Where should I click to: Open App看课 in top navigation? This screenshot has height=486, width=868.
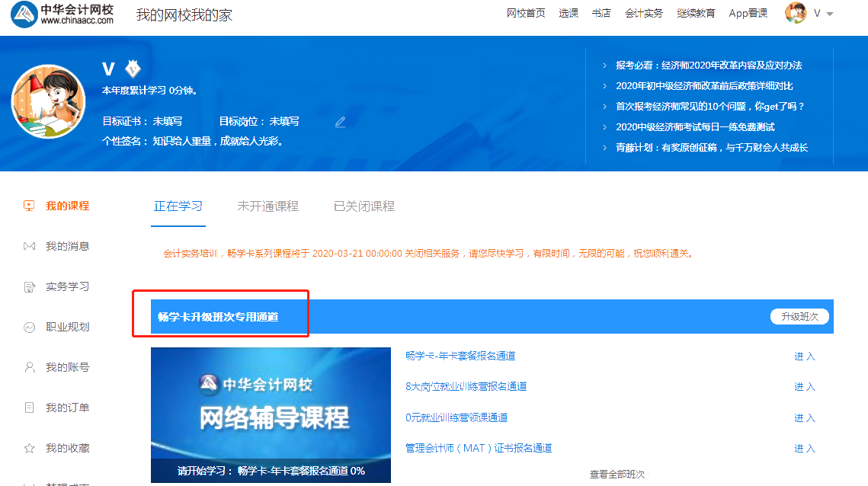[748, 13]
